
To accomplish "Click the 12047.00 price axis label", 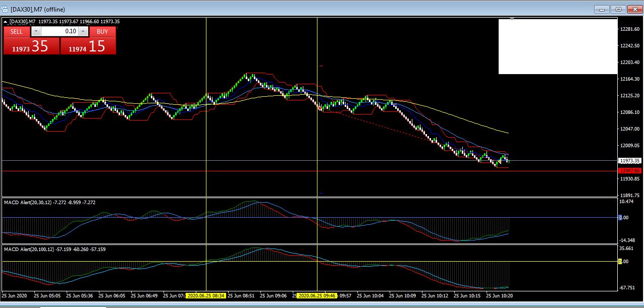I will click(630, 129).
